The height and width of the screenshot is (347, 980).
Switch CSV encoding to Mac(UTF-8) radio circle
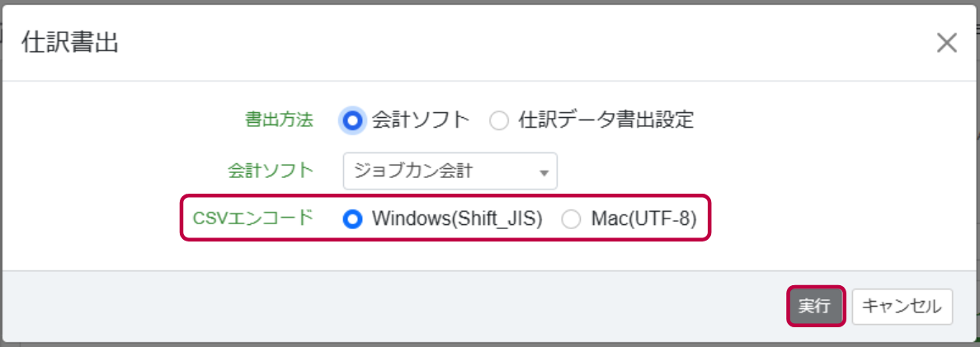click(x=571, y=219)
